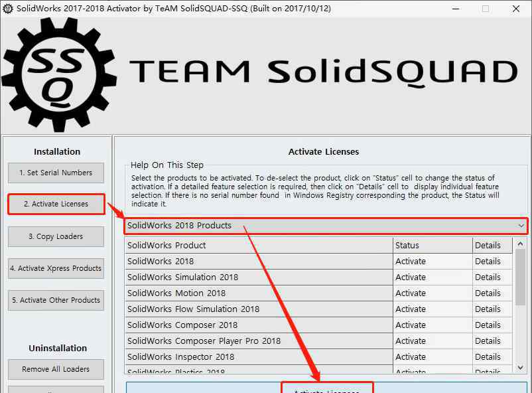Screen dimensions: 532x393
Task: Open Details for SolidWorks Flow Simulation 2018
Action: (x=492, y=309)
